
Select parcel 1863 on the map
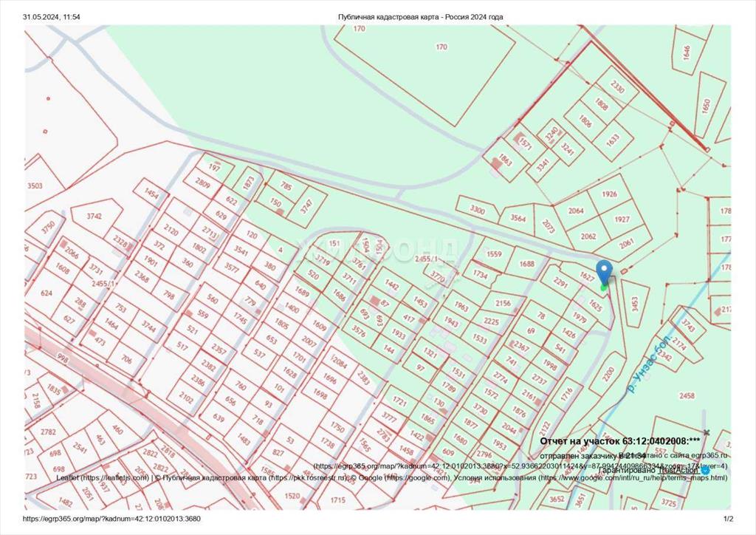505,159
